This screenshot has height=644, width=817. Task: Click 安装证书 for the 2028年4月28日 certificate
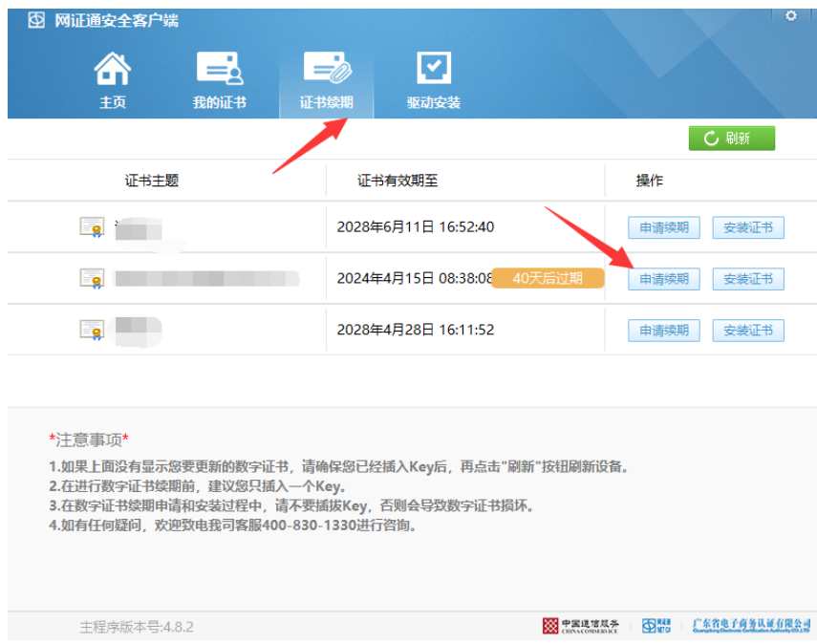click(x=748, y=331)
